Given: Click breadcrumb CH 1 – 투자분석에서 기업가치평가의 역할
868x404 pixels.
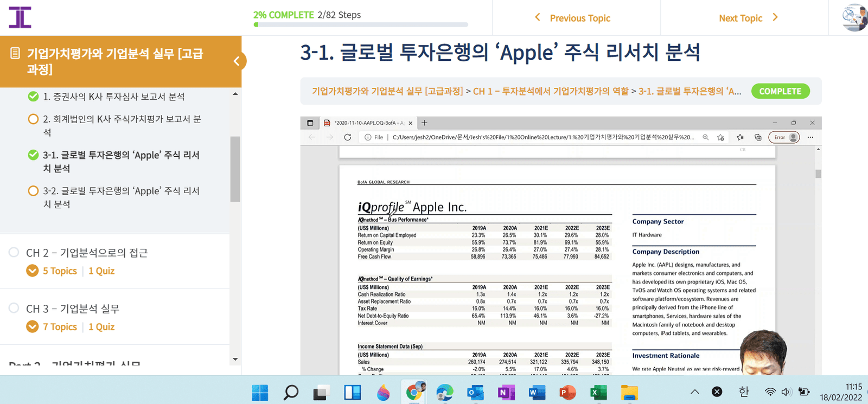Looking at the screenshot, I should coord(551,91).
